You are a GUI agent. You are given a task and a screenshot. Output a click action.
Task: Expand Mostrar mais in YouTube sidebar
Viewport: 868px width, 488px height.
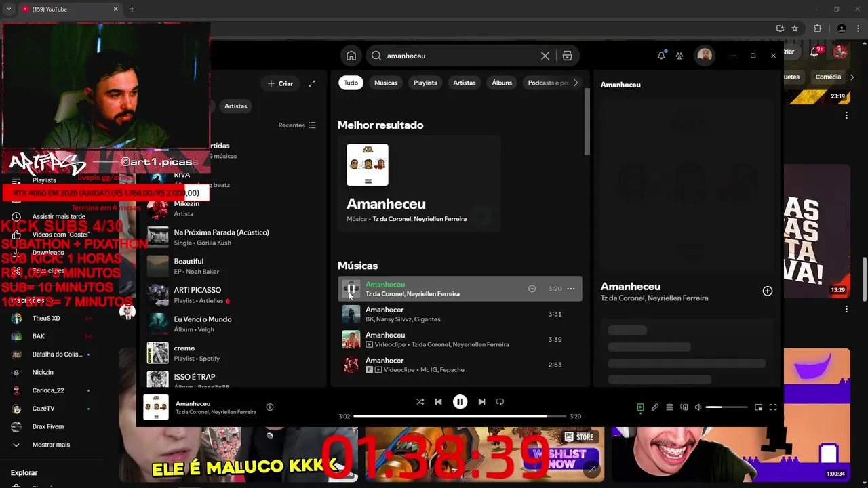point(51,445)
